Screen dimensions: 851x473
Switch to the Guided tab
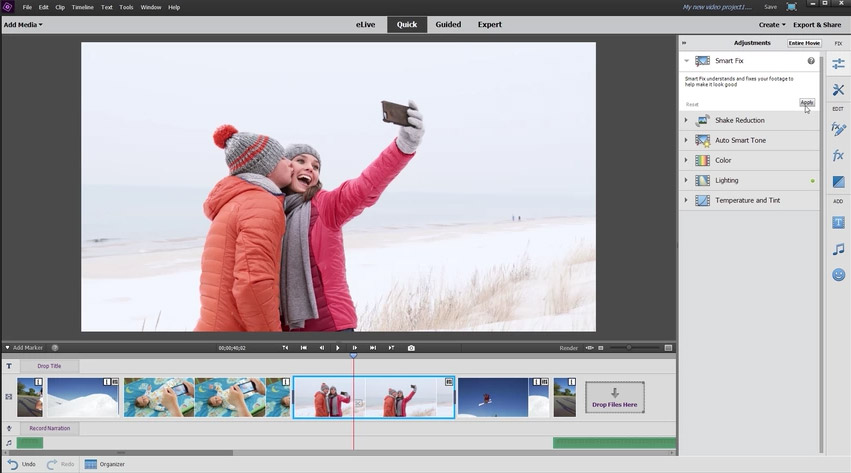[x=448, y=25]
